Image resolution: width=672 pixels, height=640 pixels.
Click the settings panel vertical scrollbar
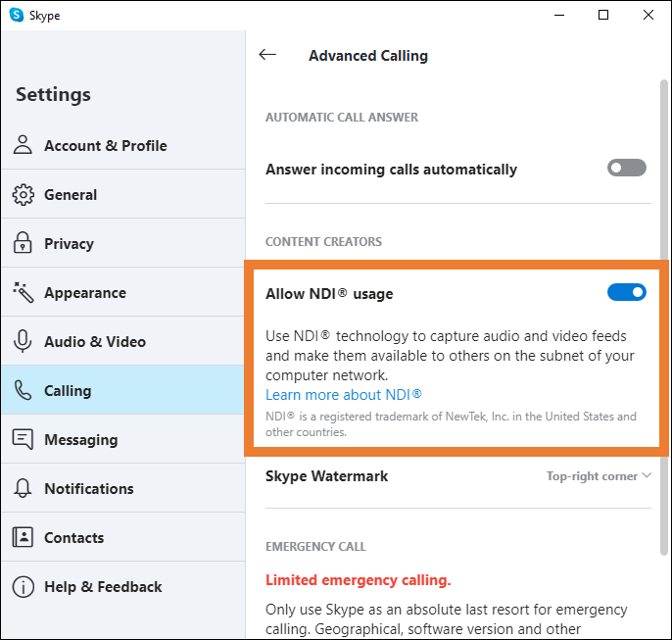[x=664, y=318]
